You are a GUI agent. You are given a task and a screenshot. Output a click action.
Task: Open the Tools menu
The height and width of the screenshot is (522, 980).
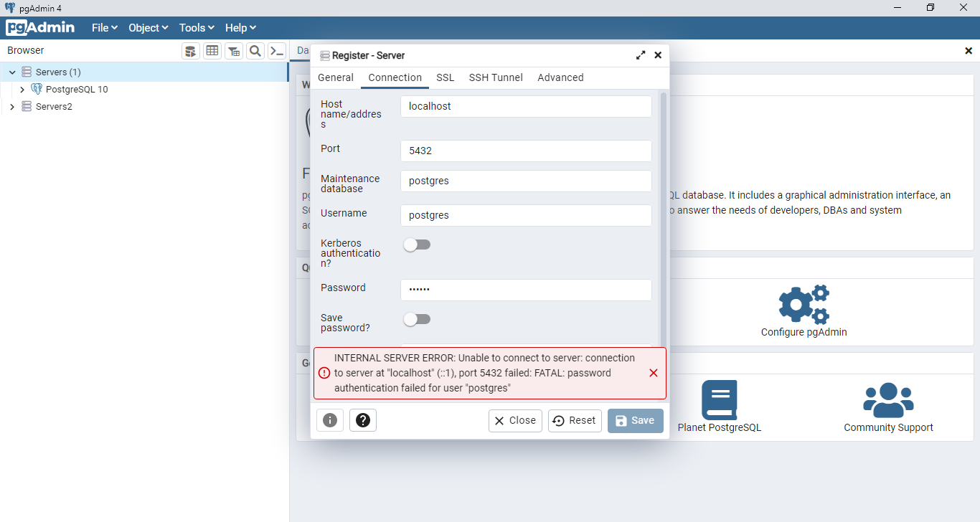coord(197,27)
